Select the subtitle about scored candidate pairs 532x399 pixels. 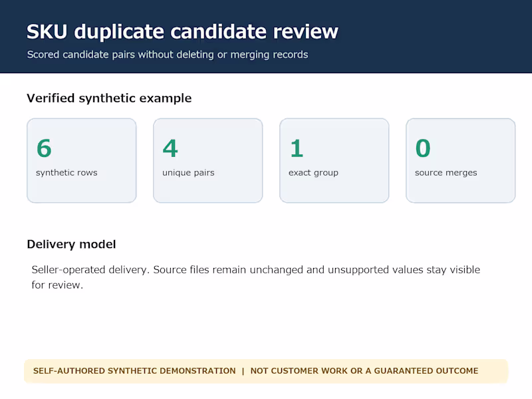click(x=168, y=55)
